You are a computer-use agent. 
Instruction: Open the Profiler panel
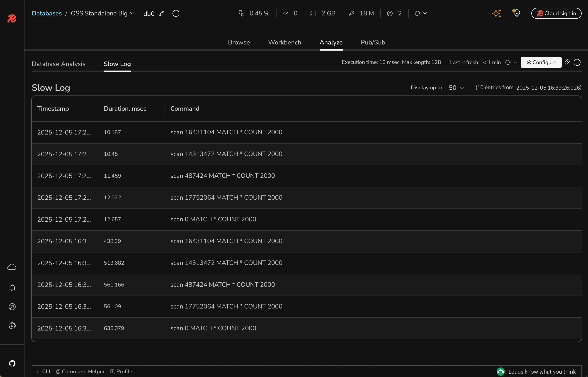tap(122, 372)
